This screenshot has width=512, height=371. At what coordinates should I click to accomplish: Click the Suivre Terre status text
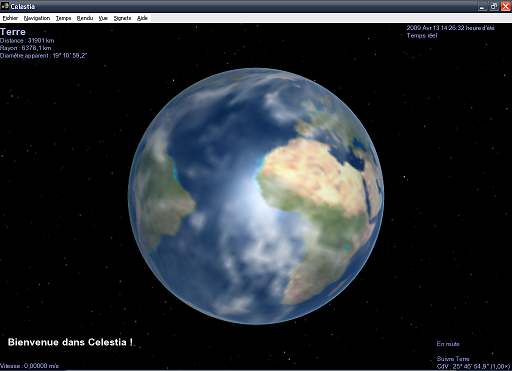pyautogui.click(x=453, y=359)
